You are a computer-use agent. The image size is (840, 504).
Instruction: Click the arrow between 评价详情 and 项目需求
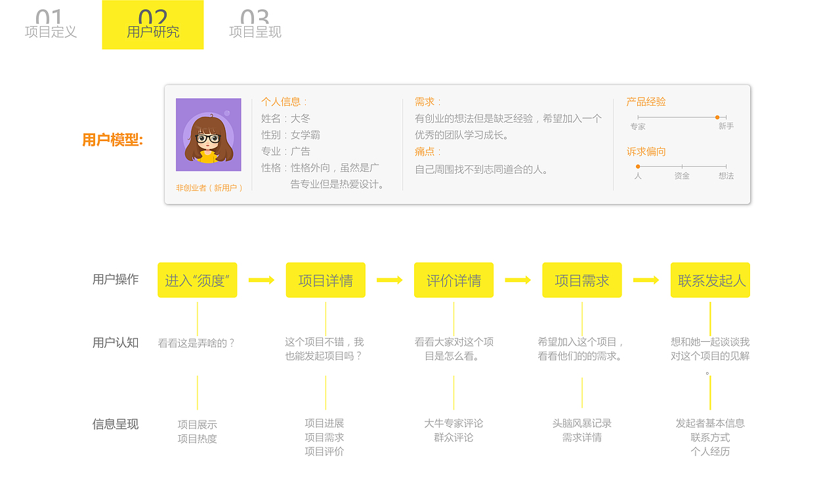pyautogui.click(x=518, y=280)
